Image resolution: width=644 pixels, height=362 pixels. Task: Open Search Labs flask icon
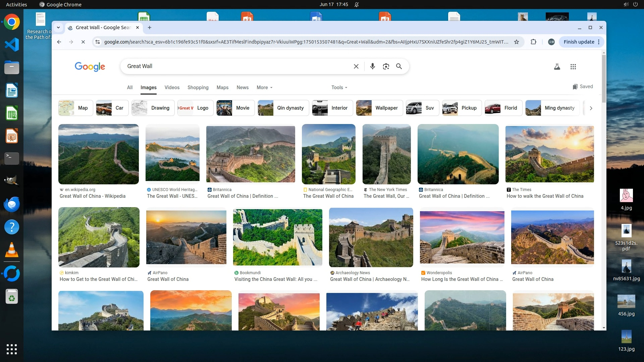(557, 67)
